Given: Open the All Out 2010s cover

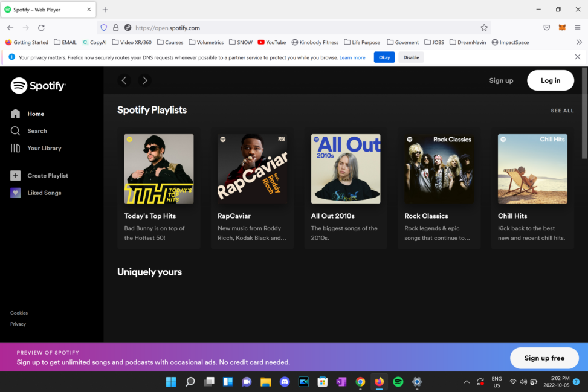Looking at the screenshot, I should 346,169.
